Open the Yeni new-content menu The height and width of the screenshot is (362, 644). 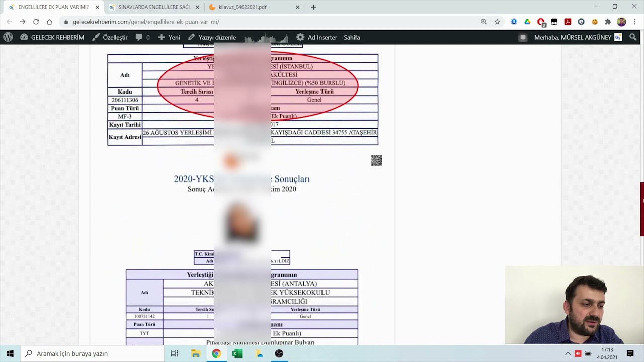[169, 37]
